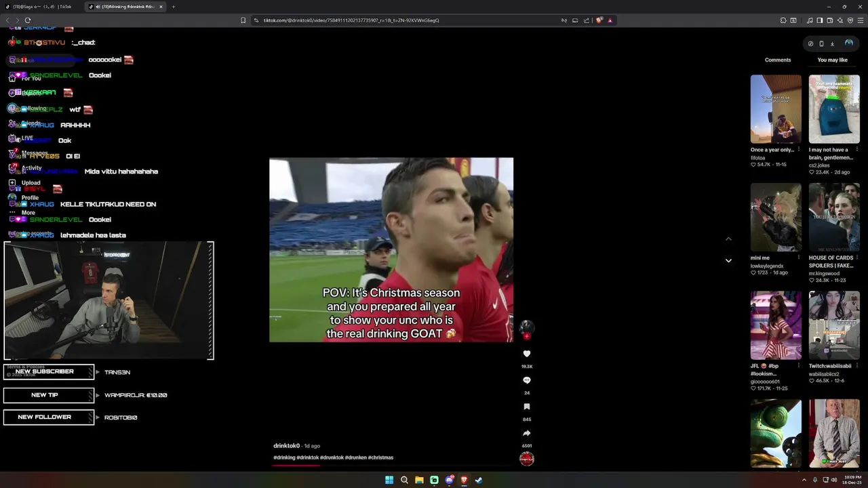The height and width of the screenshot is (488, 868).
Task: Go back using browser back arrow
Action: 8,20
